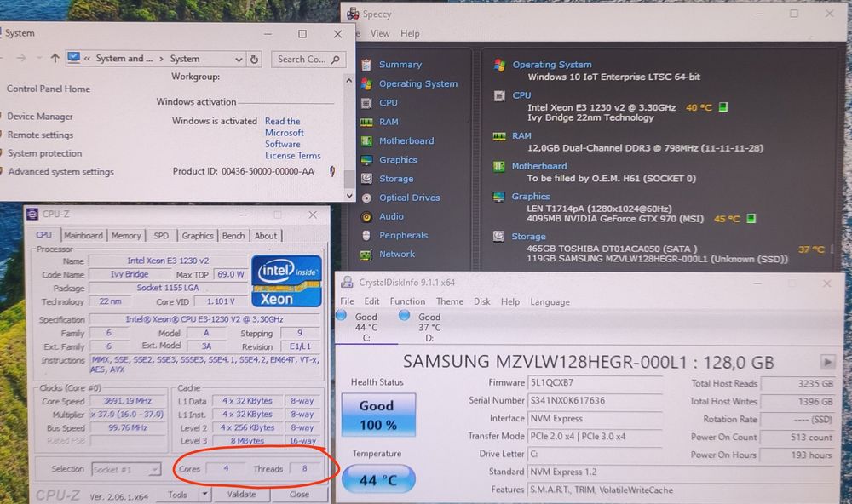Click Windows flag icon beside Operating System heading
This screenshot has width=852, height=504.
click(499, 65)
